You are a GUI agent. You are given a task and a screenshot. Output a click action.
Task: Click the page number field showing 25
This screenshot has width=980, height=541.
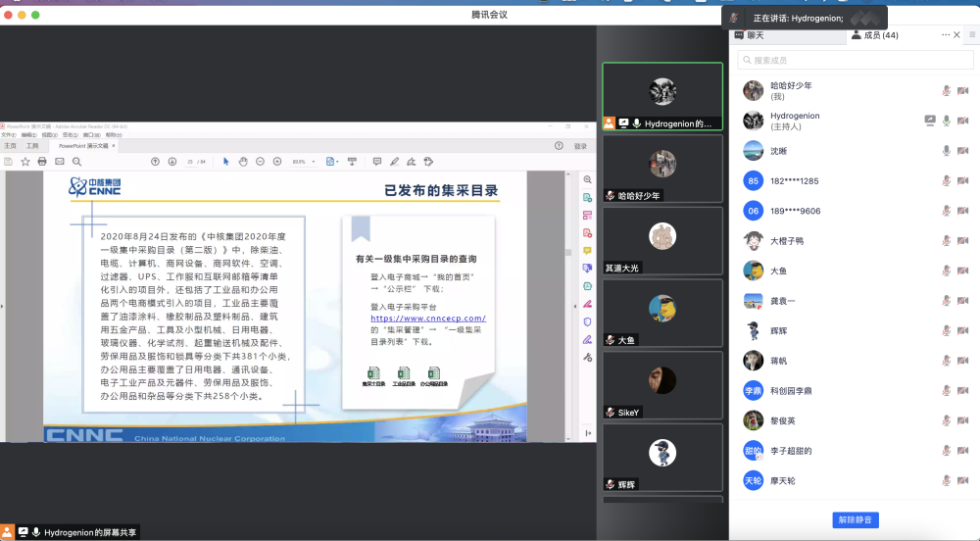190,162
